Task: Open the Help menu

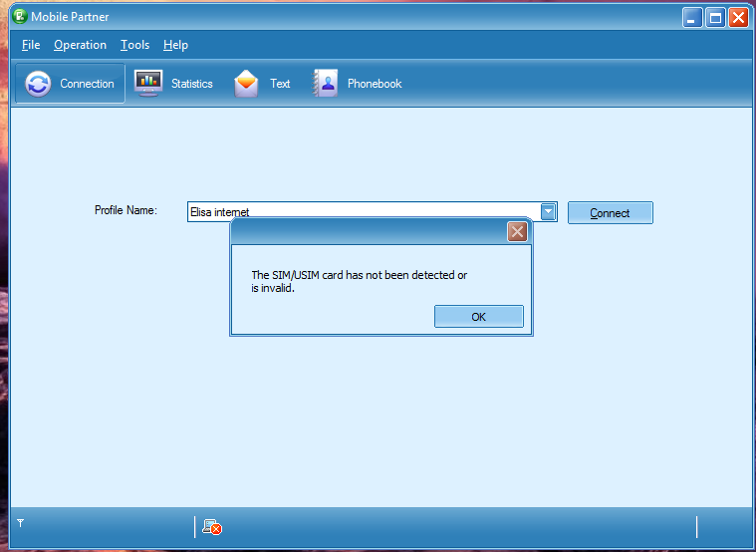Action: (x=175, y=45)
